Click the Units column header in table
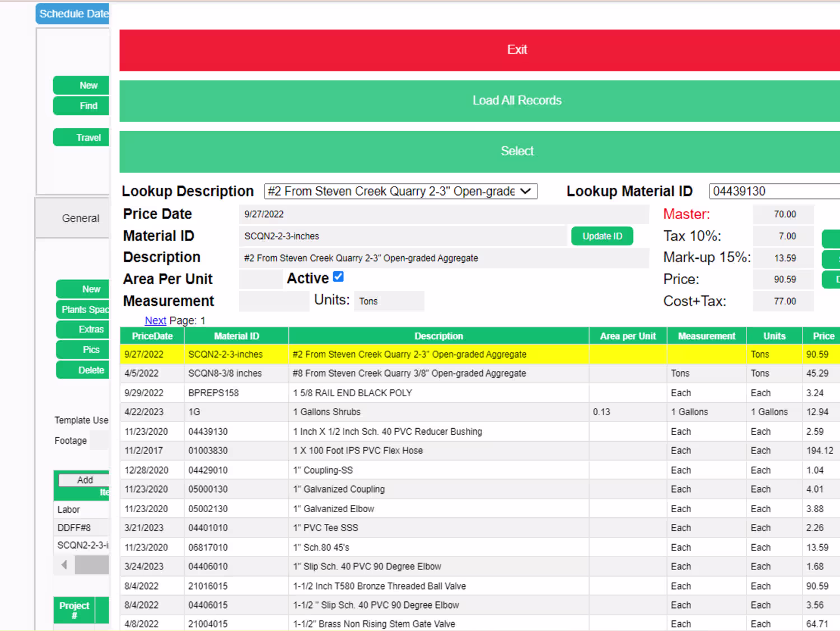The image size is (840, 631). (774, 336)
